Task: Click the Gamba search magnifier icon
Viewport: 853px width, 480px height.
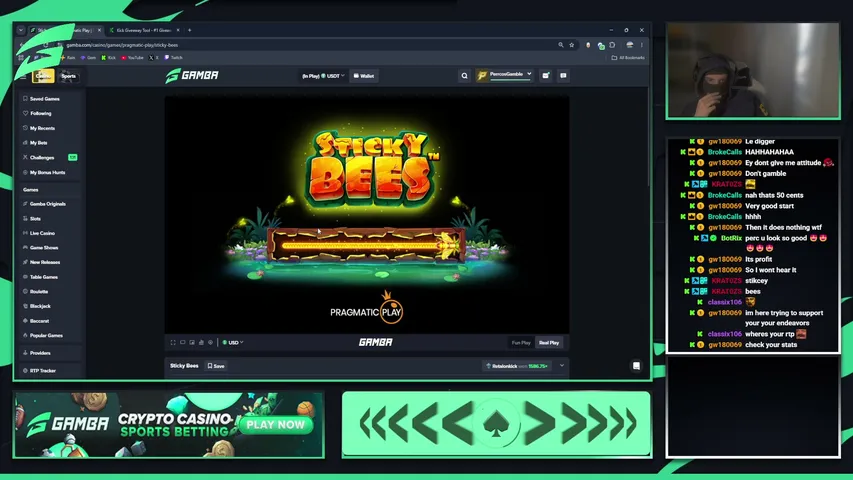Action: 464,76
